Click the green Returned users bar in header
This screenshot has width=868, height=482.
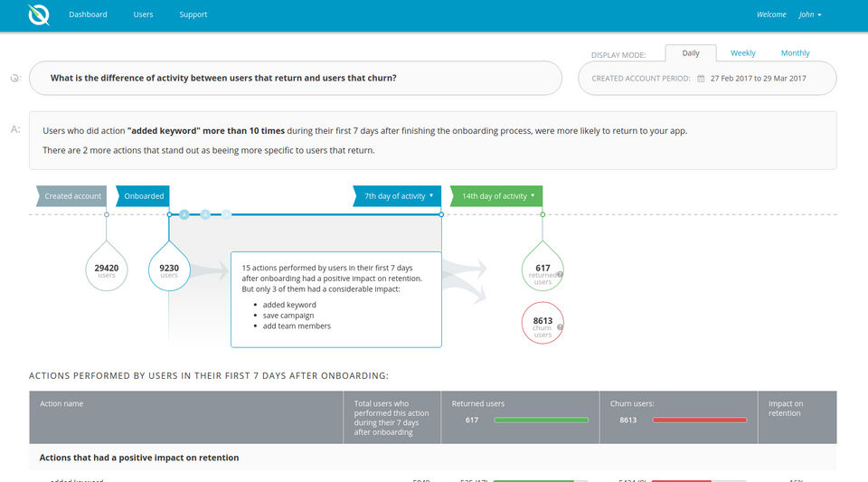tap(542, 420)
